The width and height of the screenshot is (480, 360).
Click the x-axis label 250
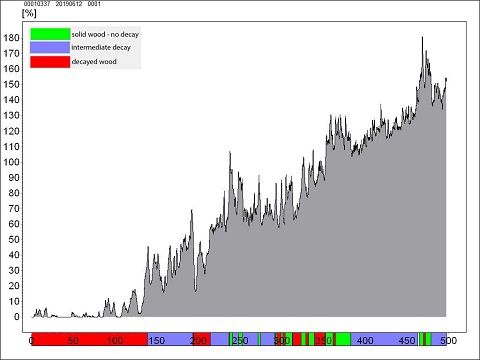[x=240, y=340]
